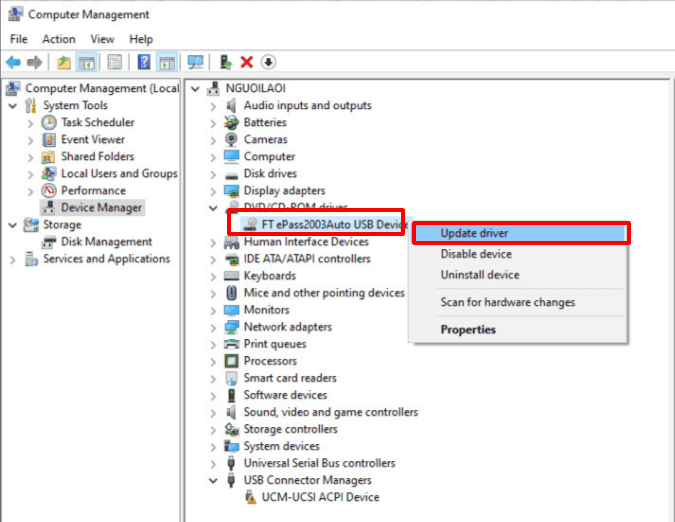Select Human Interface Devices
Screen dimensions: 675x522
coord(306,242)
